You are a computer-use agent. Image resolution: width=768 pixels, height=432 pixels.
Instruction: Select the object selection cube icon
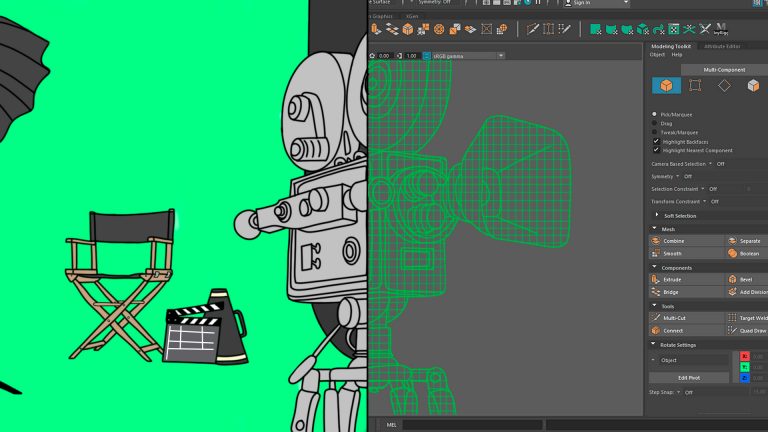666,86
